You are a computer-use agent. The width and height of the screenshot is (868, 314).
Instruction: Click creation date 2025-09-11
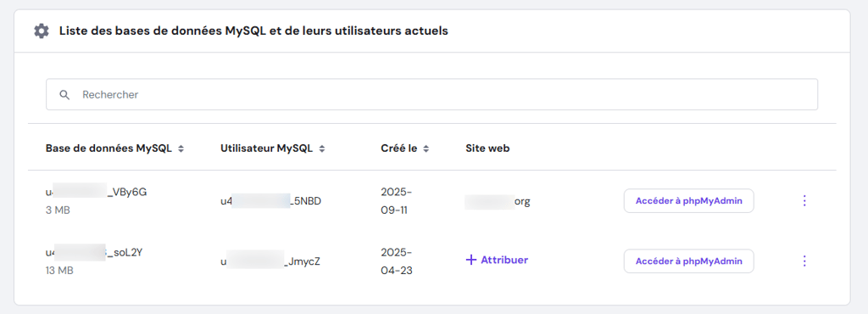click(x=397, y=201)
